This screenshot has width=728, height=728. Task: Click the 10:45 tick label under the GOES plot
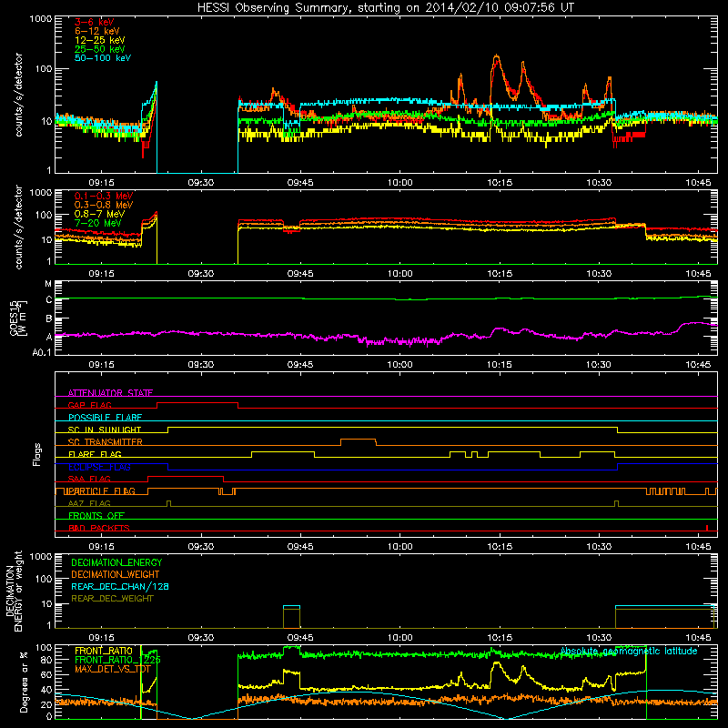(x=698, y=365)
